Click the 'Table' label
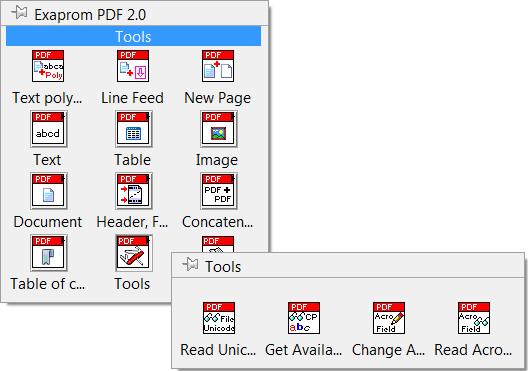528x371 pixels. tap(133, 160)
